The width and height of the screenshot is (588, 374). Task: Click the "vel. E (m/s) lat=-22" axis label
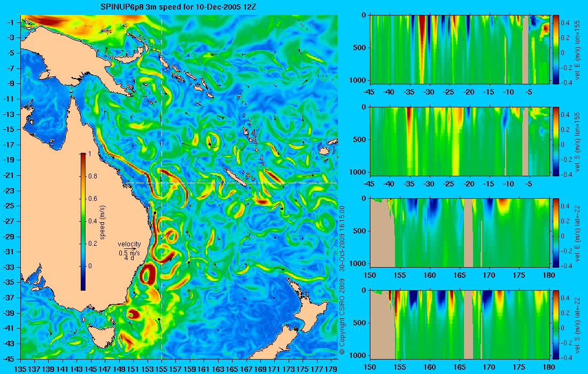577,233
